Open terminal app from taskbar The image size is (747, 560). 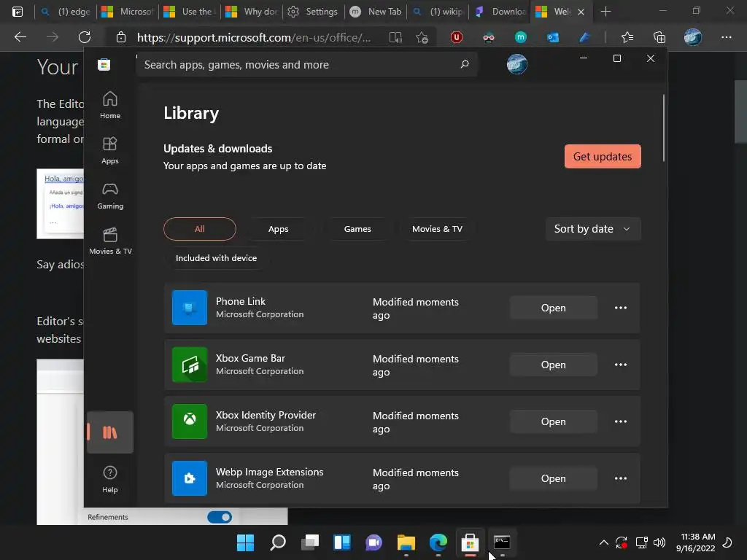[x=502, y=542]
